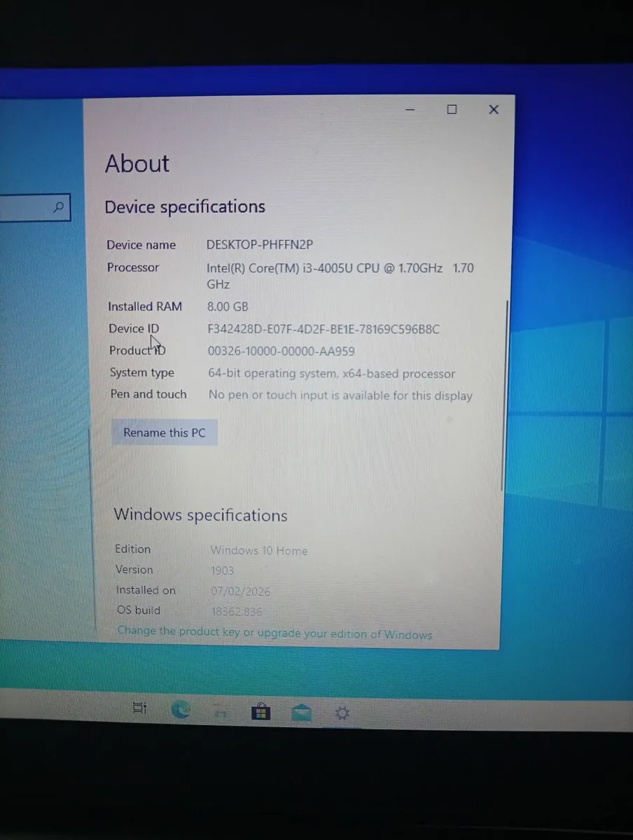Click the Settings gear icon on the taskbar
This screenshot has height=840, width=633.
342,713
